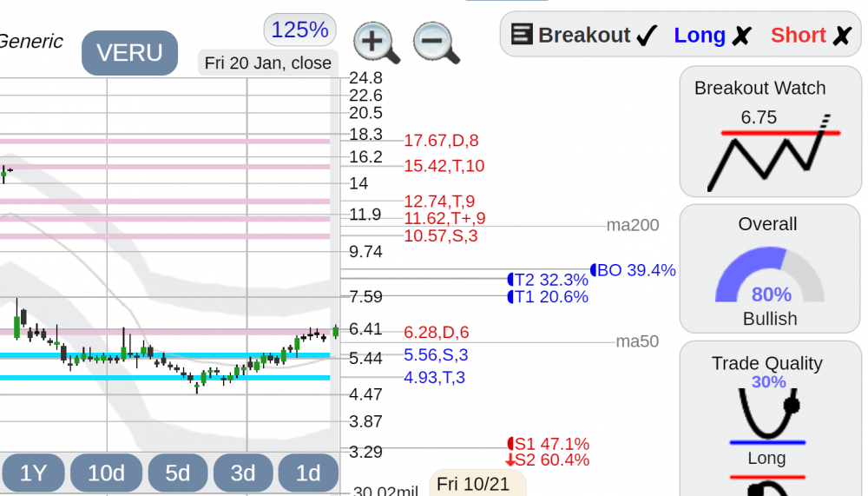Click the BO 39.4% breakout target marker

[633, 270]
